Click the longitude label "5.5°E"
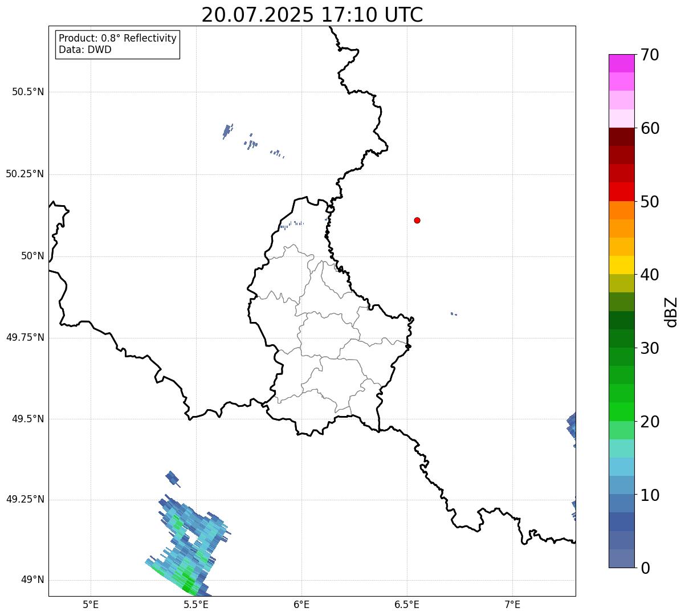 click(196, 604)
